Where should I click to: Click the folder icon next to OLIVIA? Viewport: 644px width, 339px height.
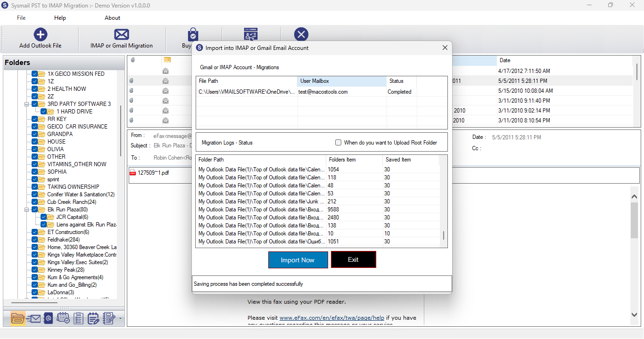point(42,149)
